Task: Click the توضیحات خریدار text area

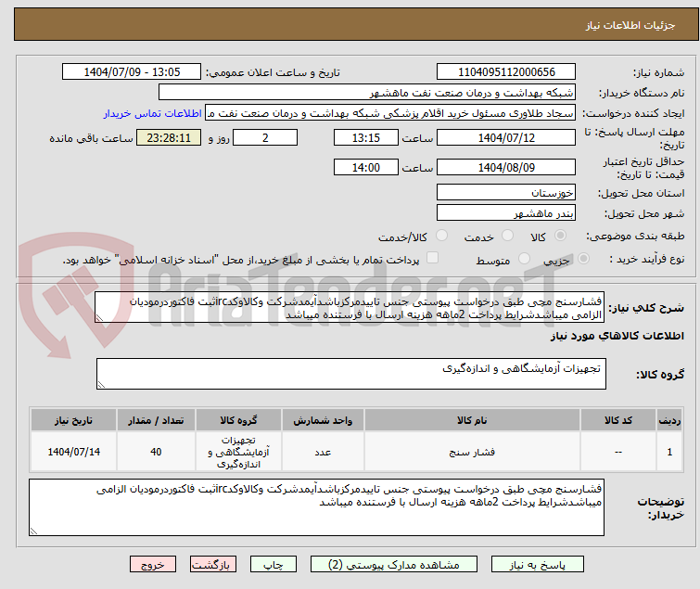Action: [x=316, y=507]
